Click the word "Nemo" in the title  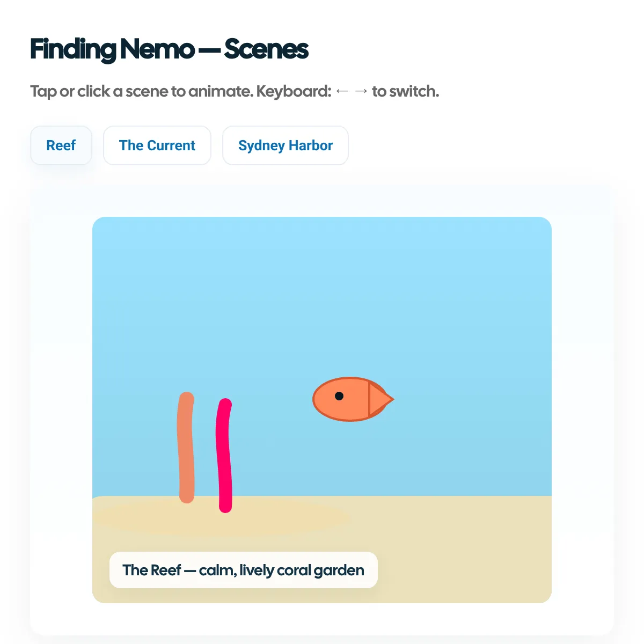[157, 49]
